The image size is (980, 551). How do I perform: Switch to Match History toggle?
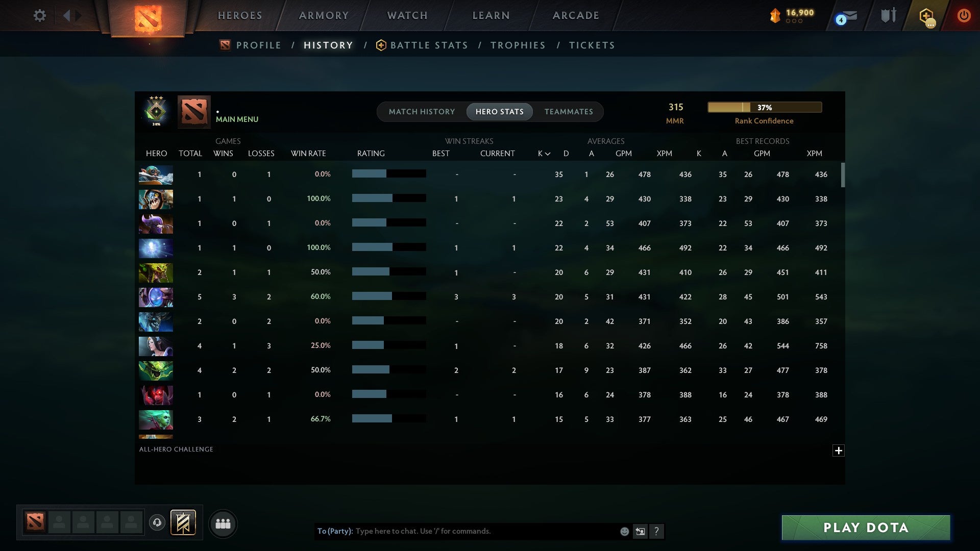click(422, 112)
